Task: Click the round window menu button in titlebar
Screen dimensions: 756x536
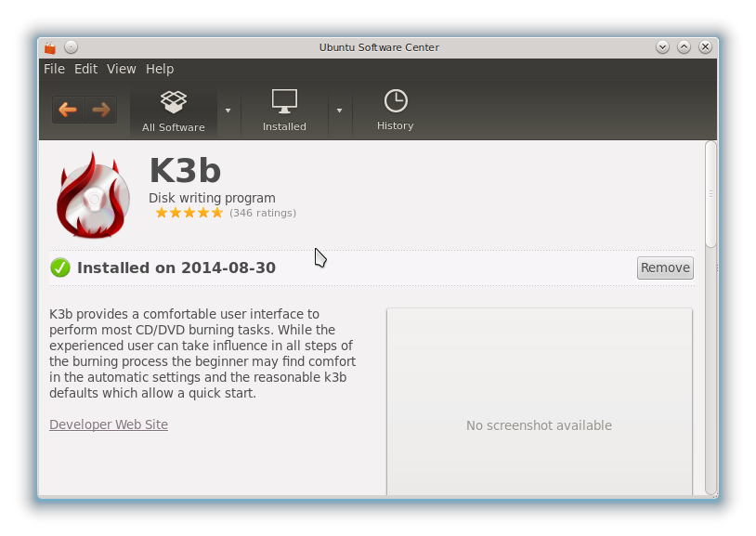Action: point(71,46)
